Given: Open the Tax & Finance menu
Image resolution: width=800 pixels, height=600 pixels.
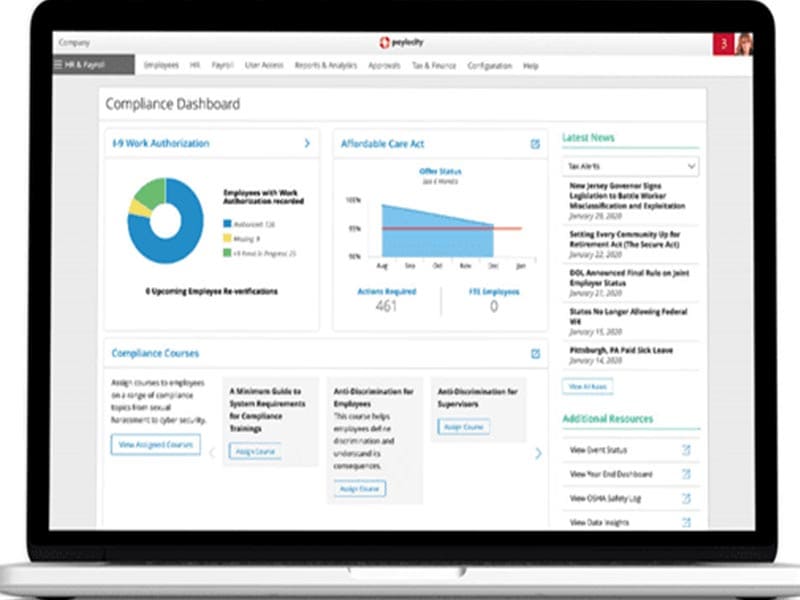Looking at the screenshot, I should tap(432, 64).
